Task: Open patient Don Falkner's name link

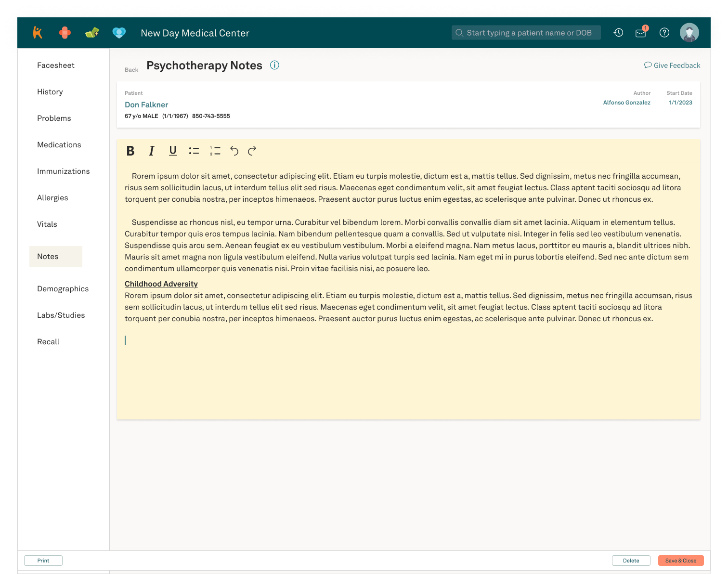Action: 146,105
